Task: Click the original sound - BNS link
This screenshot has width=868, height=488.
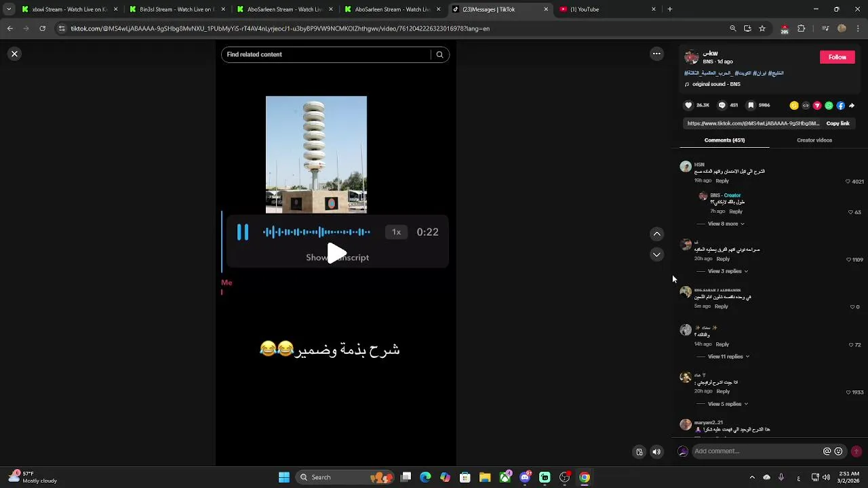Action: pyautogui.click(x=716, y=84)
